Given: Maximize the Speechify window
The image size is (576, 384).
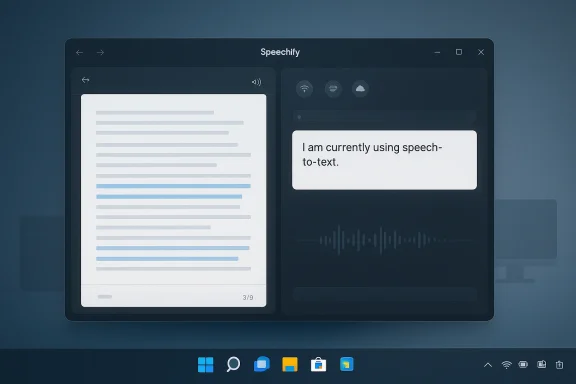Looking at the screenshot, I should click(x=459, y=52).
